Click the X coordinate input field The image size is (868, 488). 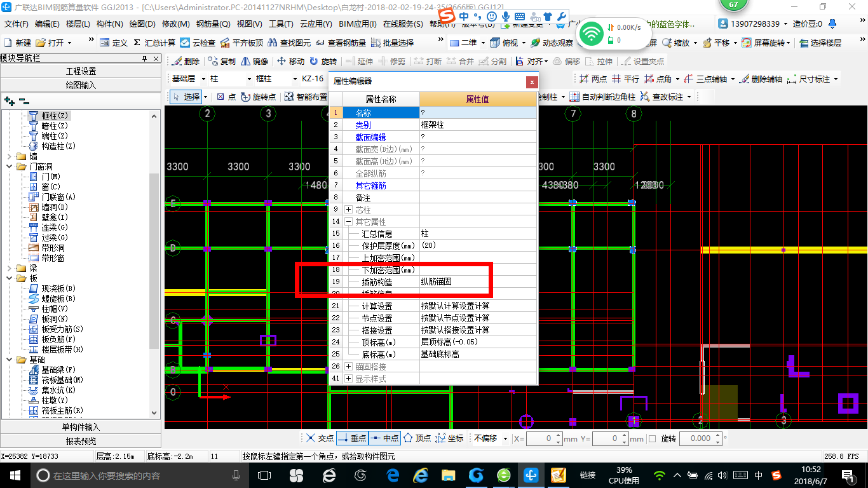click(x=545, y=438)
